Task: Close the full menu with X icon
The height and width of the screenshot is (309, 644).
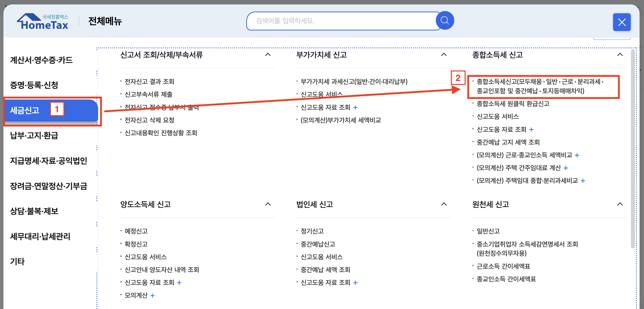Action: click(621, 22)
